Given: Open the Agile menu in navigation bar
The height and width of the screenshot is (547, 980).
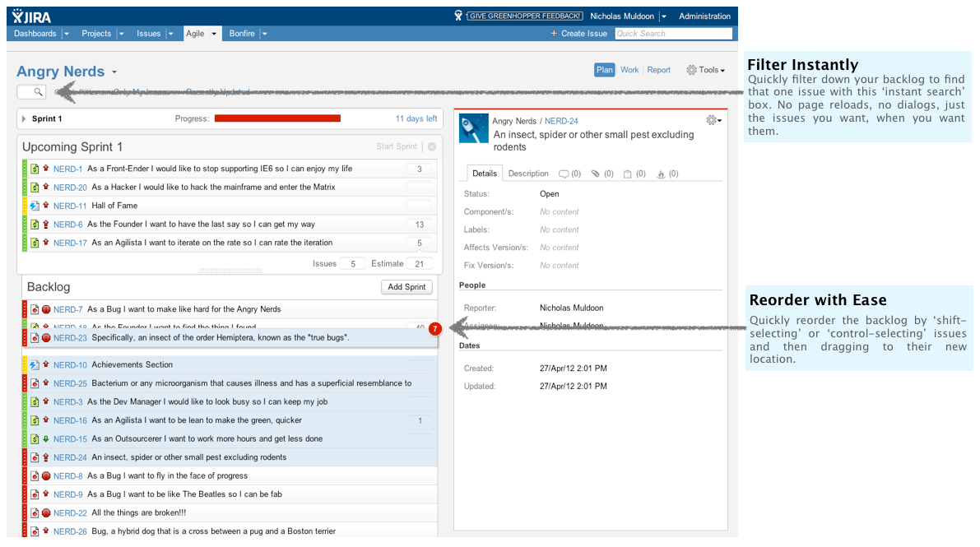Looking at the screenshot, I should [202, 34].
